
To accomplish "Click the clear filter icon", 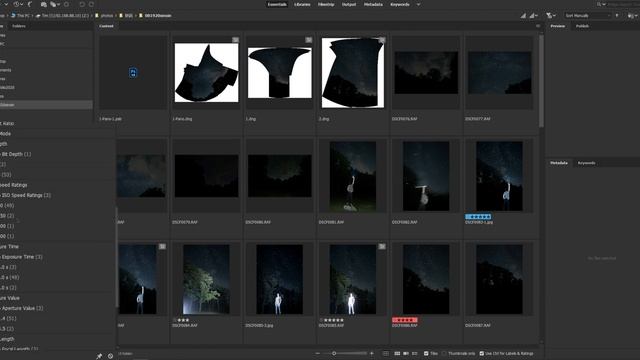I will pos(110,356).
